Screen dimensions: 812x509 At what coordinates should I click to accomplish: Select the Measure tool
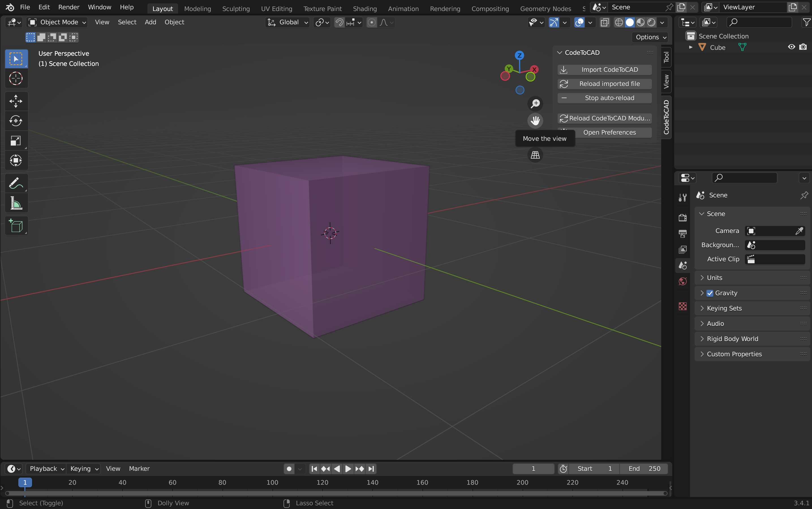16,203
